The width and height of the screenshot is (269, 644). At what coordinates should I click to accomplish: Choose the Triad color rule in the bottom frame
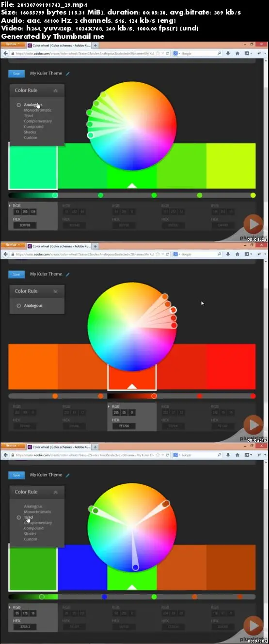coord(28,517)
